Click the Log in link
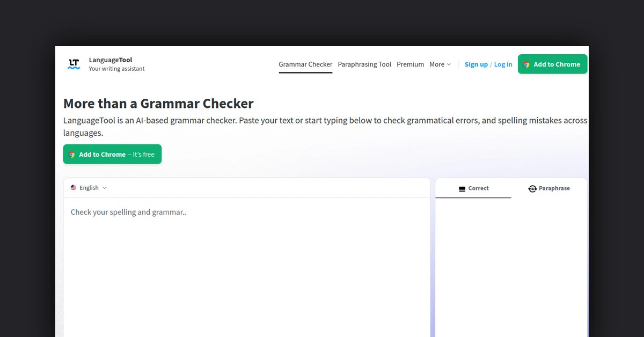The height and width of the screenshot is (337, 644). (x=503, y=64)
